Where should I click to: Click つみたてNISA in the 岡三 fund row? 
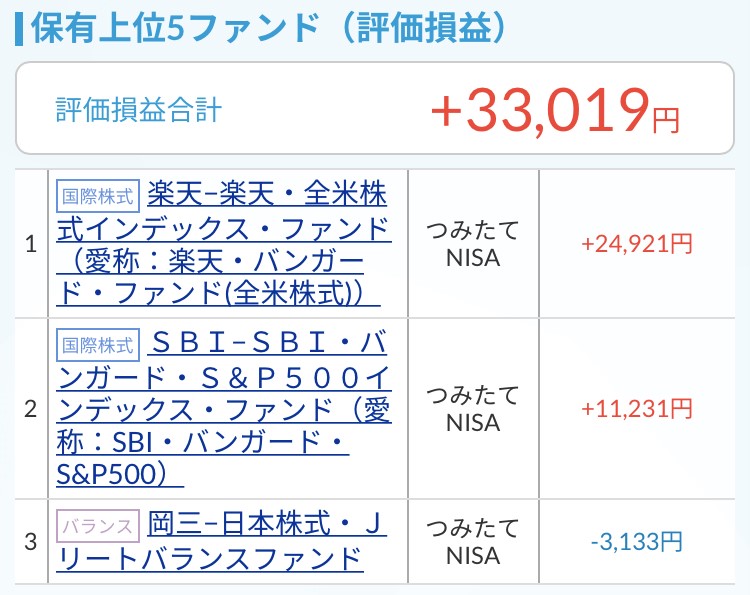[x=472, y=541]
